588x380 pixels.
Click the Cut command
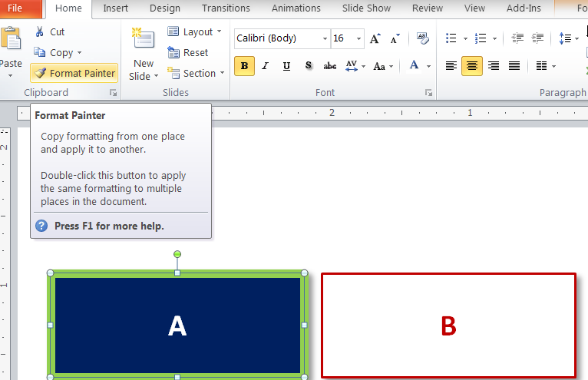[50, 32]
